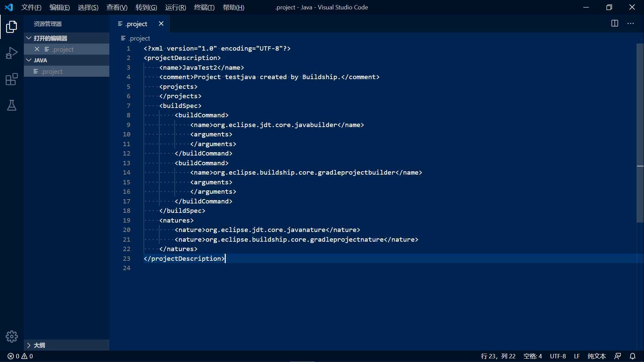
Task: Close the .project editor tab
Action: point(161,23)
